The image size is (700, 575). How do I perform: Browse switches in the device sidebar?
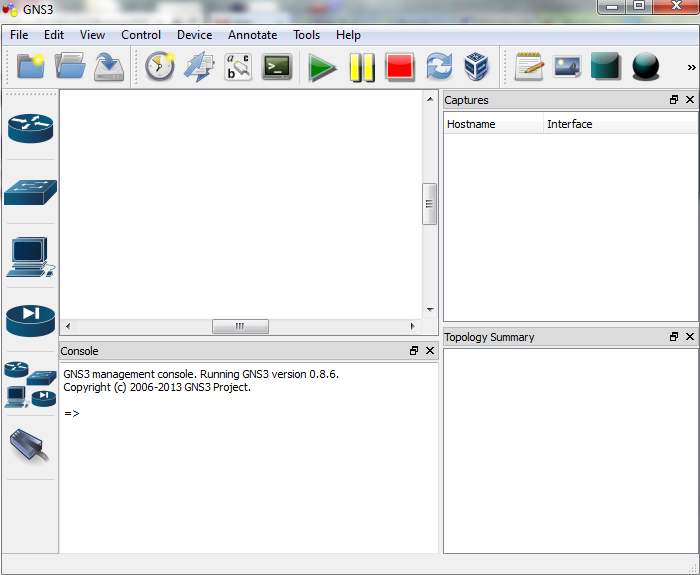point(30,192)
